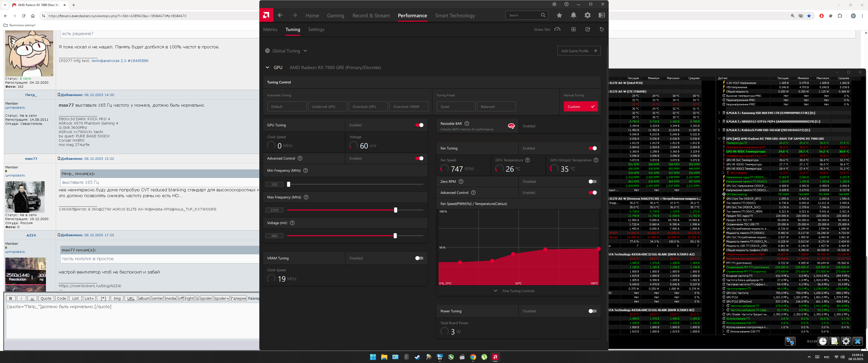The width and height of the screenshot is (868, 363).
Task: Click the AMD logo home icon
Action: tap(266, 15)
